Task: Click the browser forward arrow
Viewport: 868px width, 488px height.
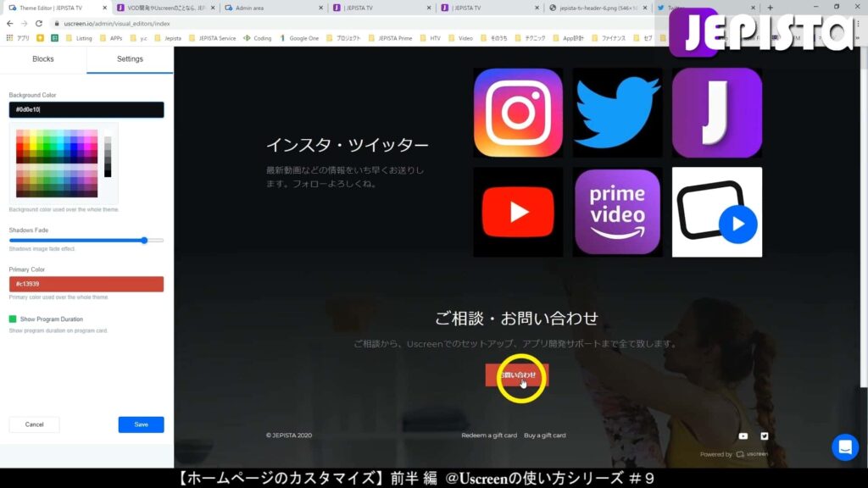Action: click(x=24, y=24)
